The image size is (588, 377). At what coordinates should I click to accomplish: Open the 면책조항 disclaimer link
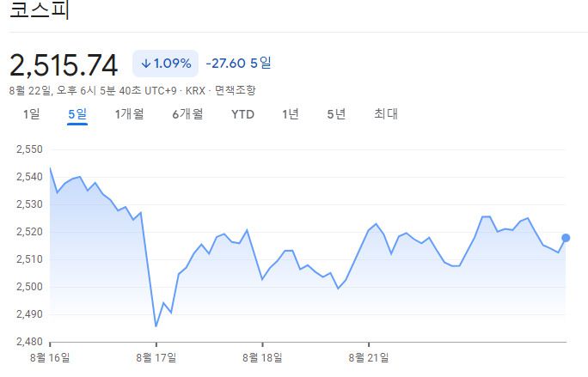pos(236,90)
